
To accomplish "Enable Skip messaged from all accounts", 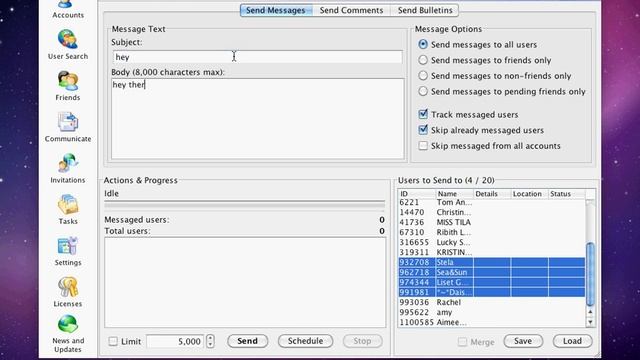I will [x=423, y=146].
